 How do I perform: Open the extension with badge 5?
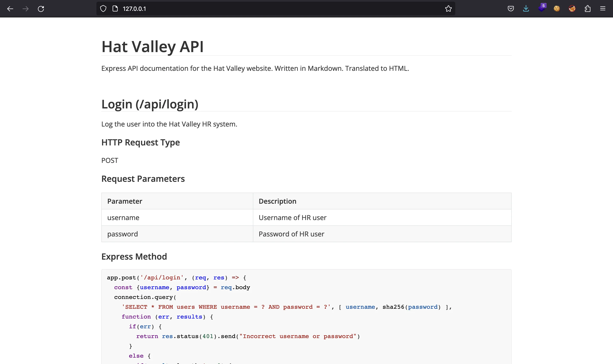click(542, 8)
